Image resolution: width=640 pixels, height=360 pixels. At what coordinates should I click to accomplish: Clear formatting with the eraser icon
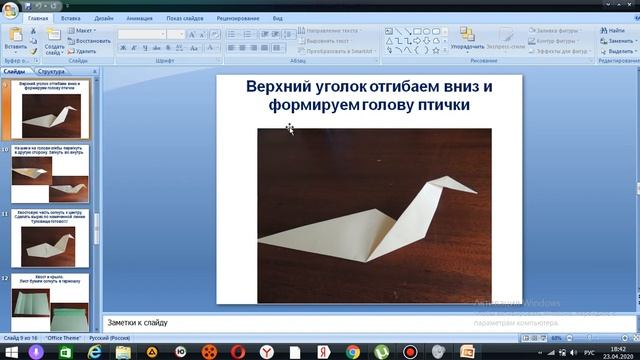215,35
